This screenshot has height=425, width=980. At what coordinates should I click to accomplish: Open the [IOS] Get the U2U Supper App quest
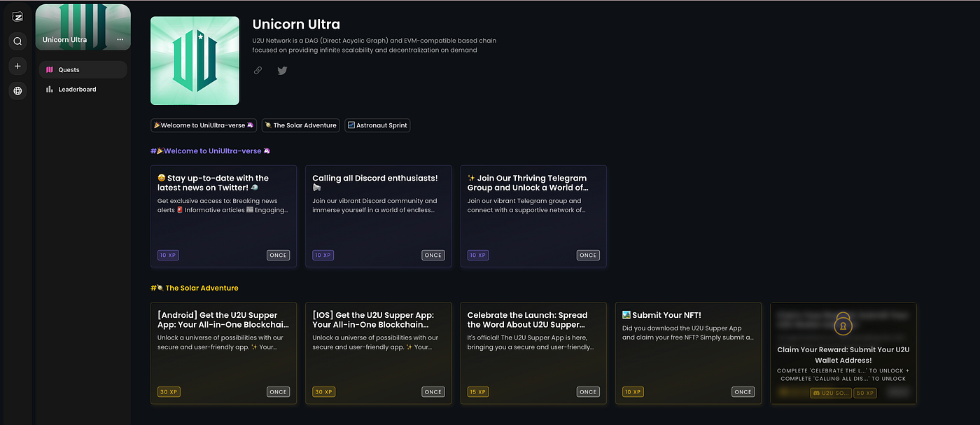pos(379,354)
